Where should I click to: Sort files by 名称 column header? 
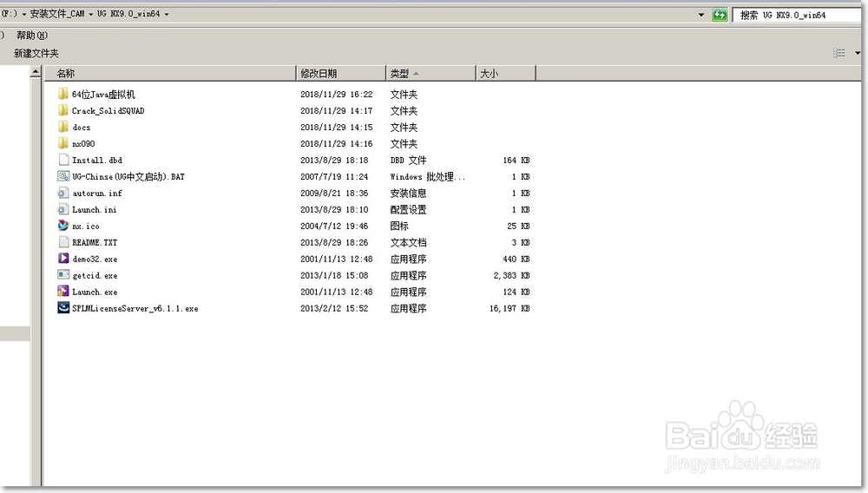click(170, 73)
